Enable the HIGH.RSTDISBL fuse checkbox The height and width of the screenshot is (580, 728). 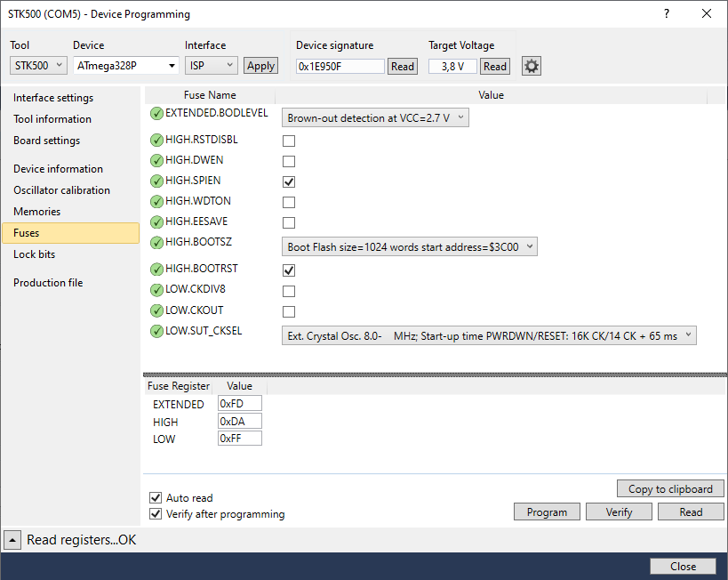pyautogui.click(x=289, y=141)
